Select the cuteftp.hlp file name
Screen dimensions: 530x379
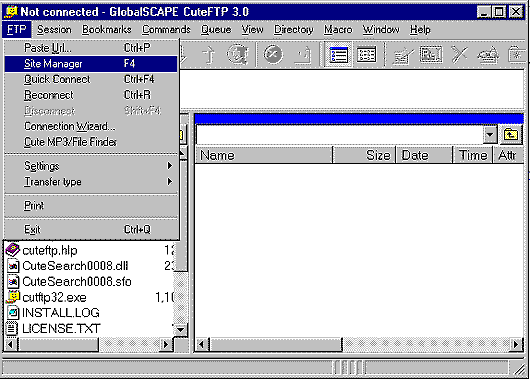(x=50, y=251)
